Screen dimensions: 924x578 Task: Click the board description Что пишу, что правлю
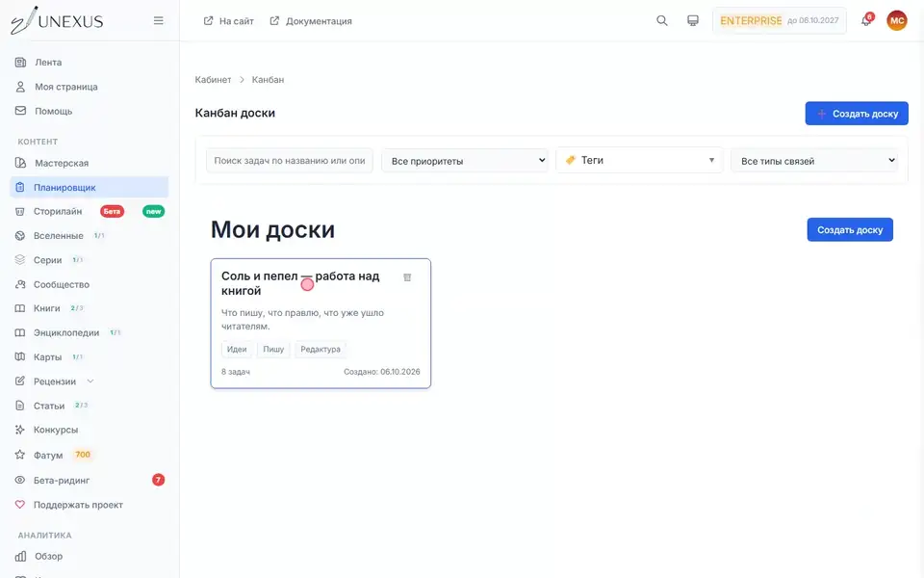[x=302, y=319]
